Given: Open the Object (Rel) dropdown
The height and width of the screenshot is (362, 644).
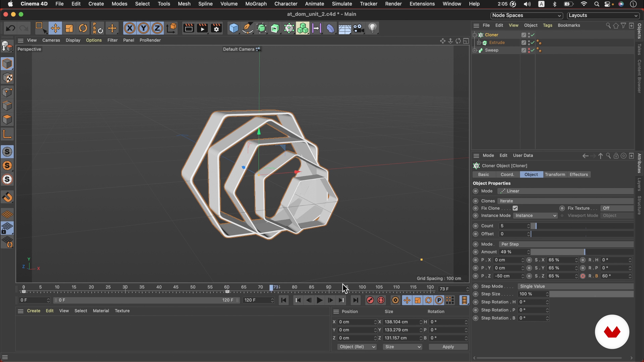Looking at the screenshot, I should click(357, 347).
